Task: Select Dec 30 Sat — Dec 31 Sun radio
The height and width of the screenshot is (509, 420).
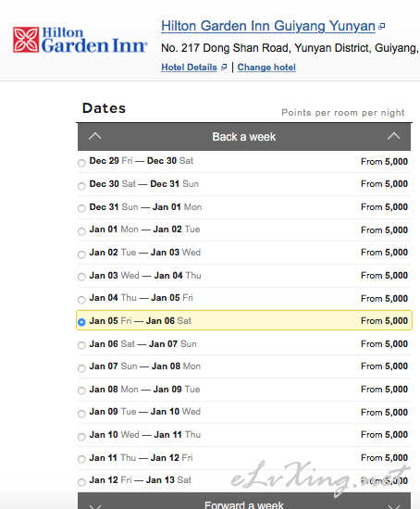Action: pos(81,186)
